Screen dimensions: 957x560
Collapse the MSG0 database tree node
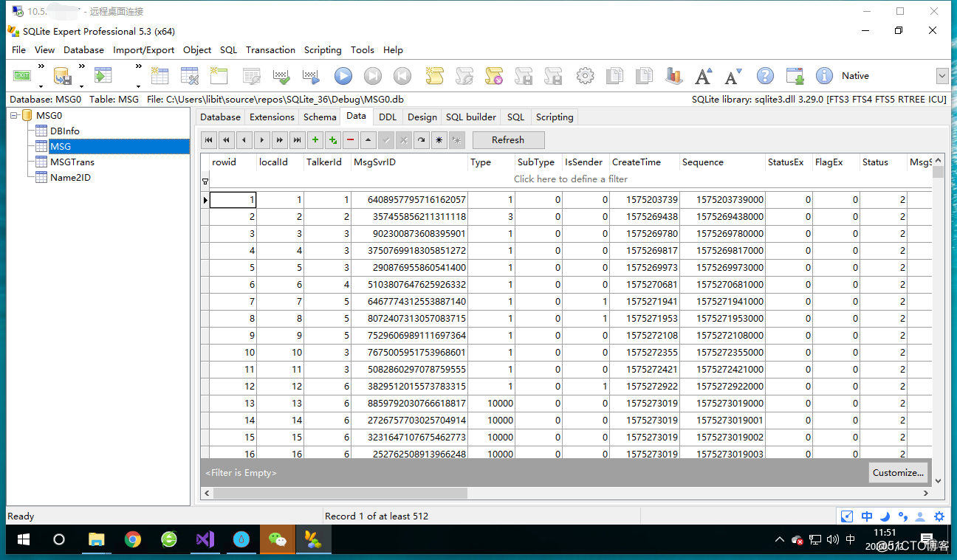(x=13, y=115)
